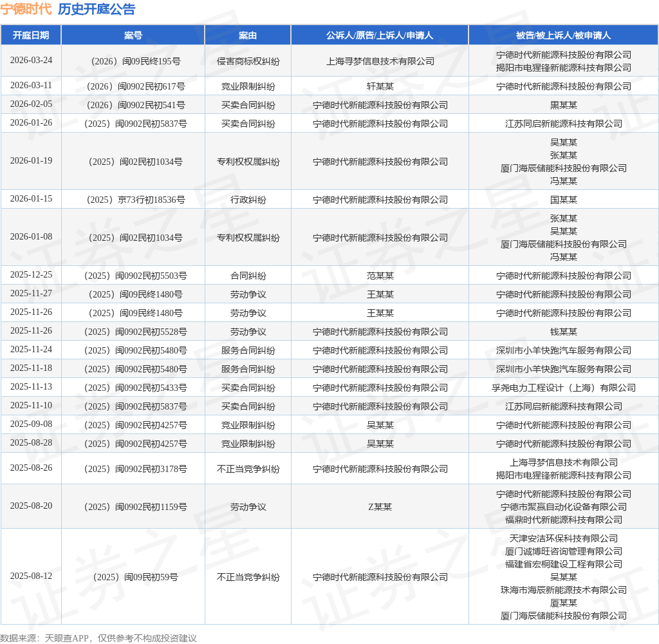Click defendant 孚尧电力工程设计（上海）有限公司
Image resolution: width=659 pixels, height=644 pixels.
point(564,388)
